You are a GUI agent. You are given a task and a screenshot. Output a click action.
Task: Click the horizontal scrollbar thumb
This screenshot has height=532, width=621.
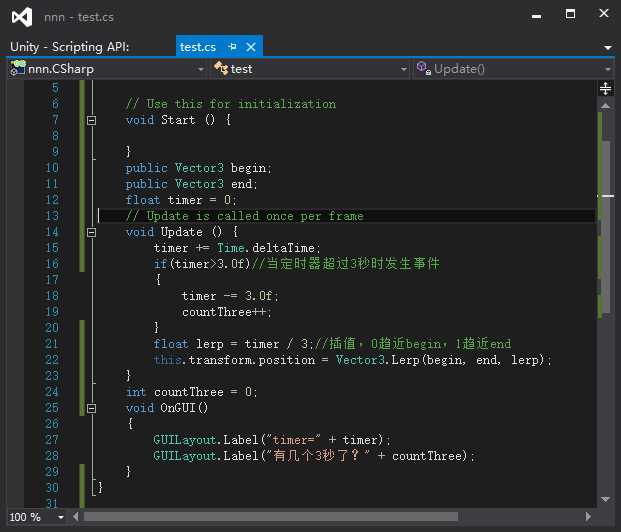coord(271,517)
